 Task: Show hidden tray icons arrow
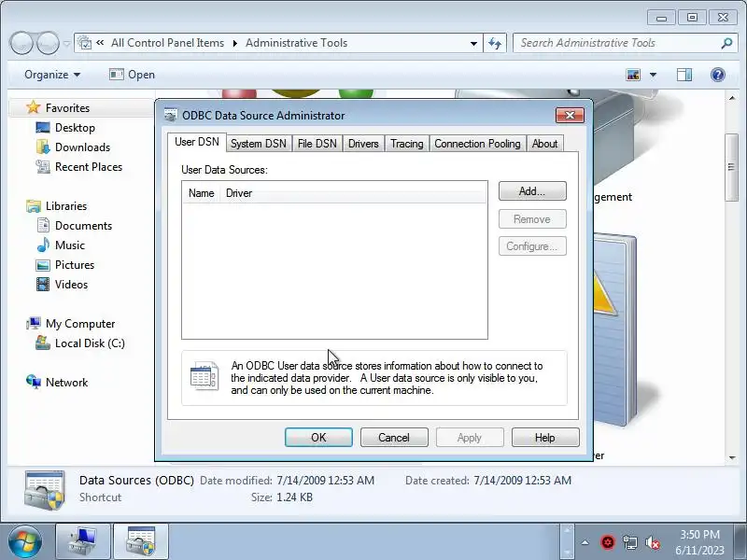coord(585,542)
